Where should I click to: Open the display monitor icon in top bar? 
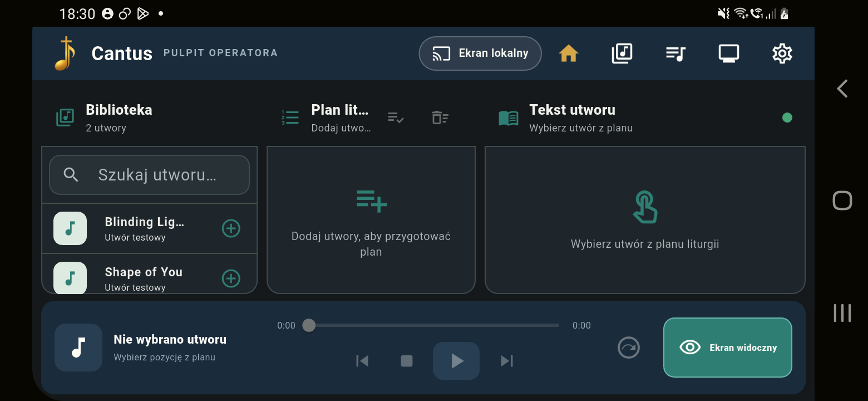(729, 53)
